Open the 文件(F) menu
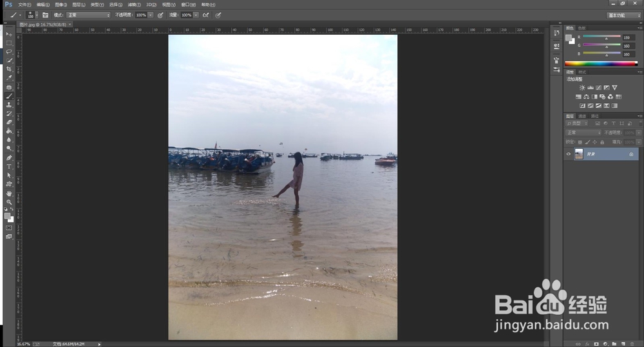Viewport: 644px width, 347px height. (x=24, y=5)
